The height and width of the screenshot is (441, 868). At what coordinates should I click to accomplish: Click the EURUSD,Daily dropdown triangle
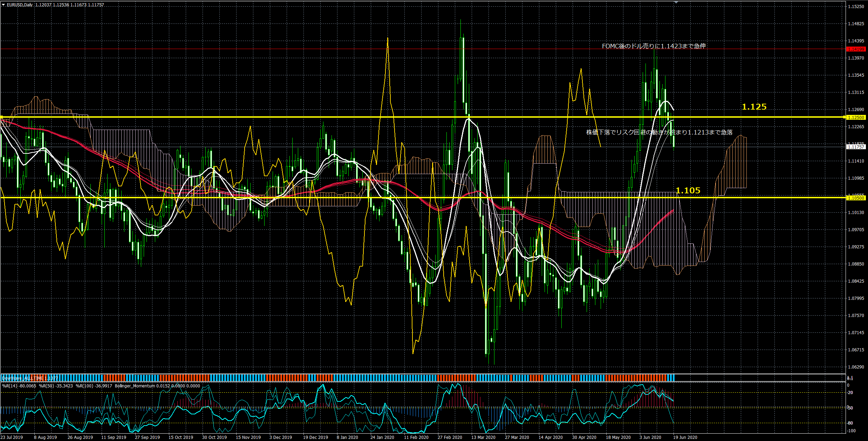tap(4, 5)
